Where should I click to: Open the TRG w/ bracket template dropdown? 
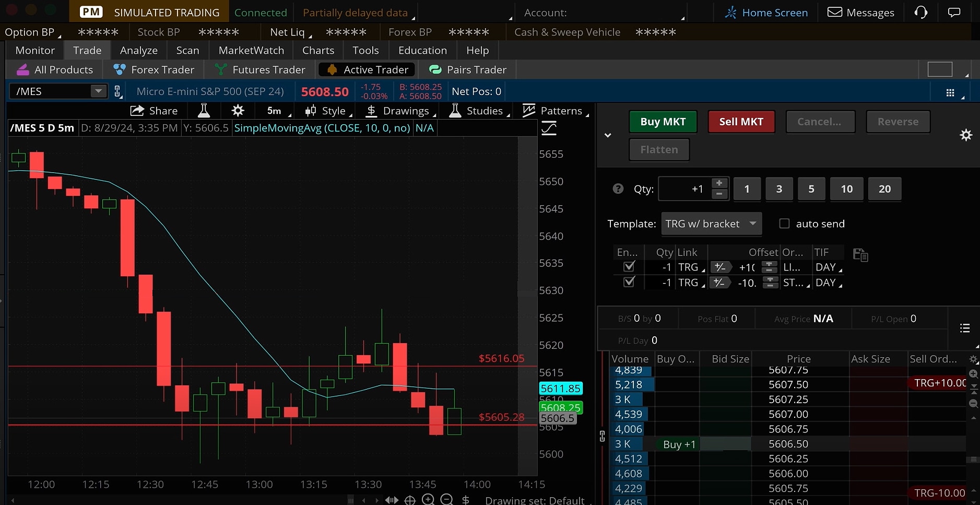click(711, 224)
